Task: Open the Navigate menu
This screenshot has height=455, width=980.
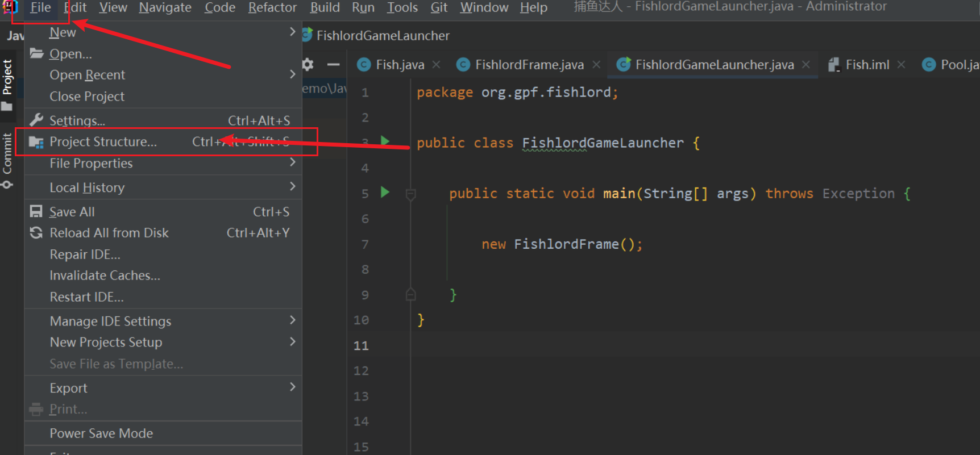Action: (165, 7)
